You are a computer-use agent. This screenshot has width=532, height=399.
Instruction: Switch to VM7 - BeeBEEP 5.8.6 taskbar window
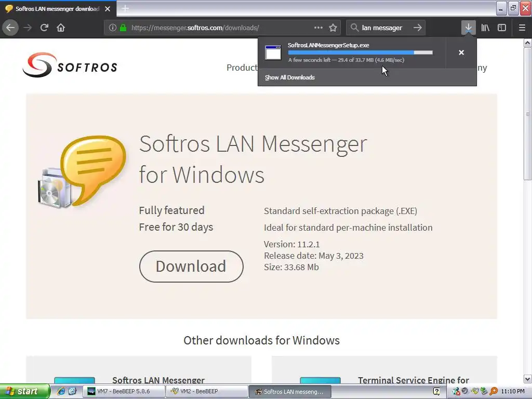pos(124,392)
